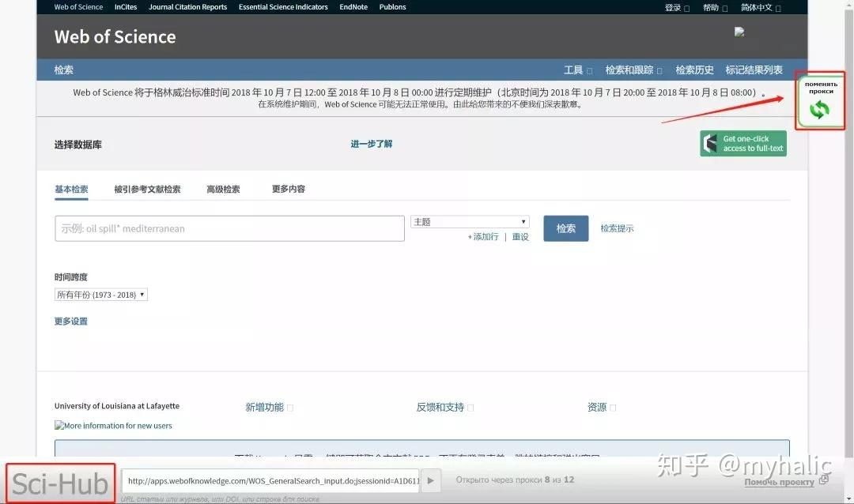Open the 进一步了解 link
Viewport: 854px width, 504px height.
coord(371,143)
